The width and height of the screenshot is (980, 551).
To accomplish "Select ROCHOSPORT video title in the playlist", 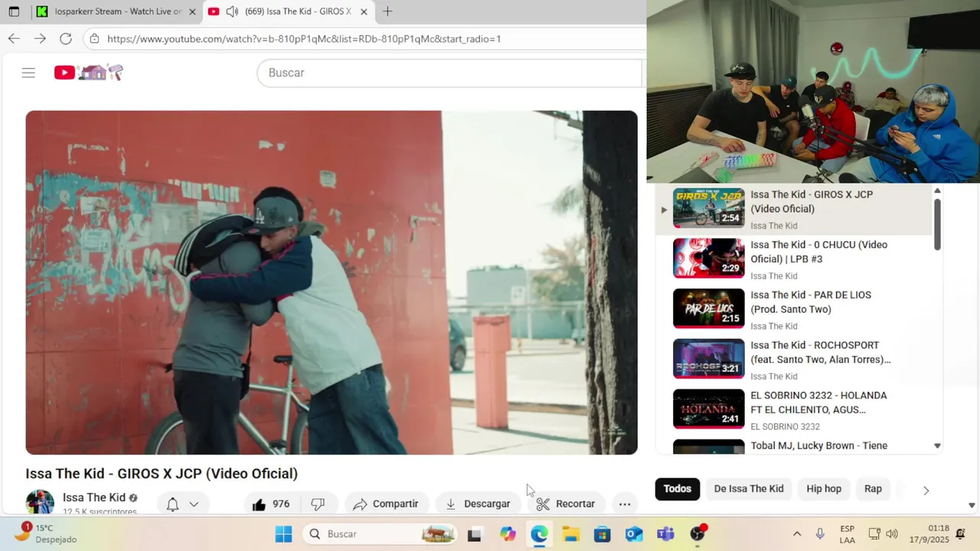I will point(820,352).
